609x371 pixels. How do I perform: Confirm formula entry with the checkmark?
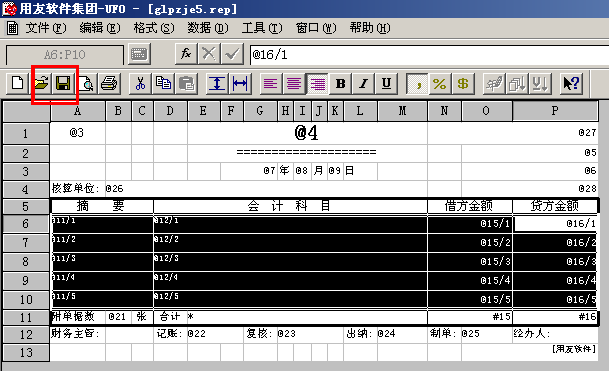click(232, 54)
